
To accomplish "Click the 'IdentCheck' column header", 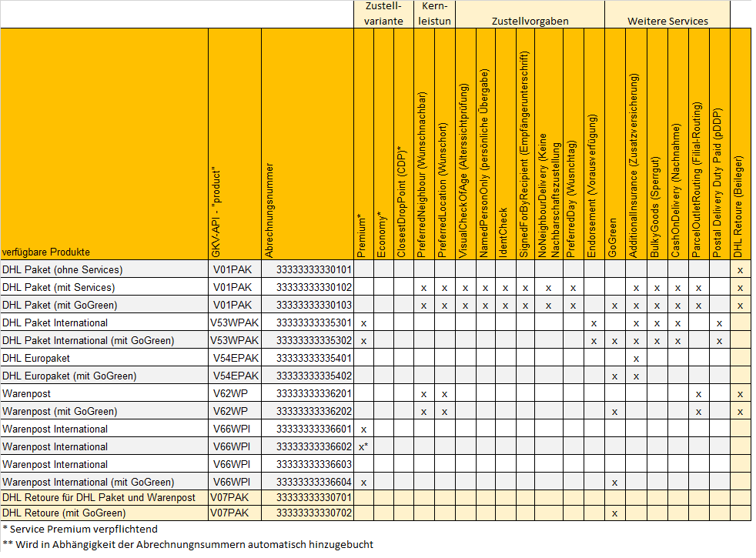I will coord(503,232).
